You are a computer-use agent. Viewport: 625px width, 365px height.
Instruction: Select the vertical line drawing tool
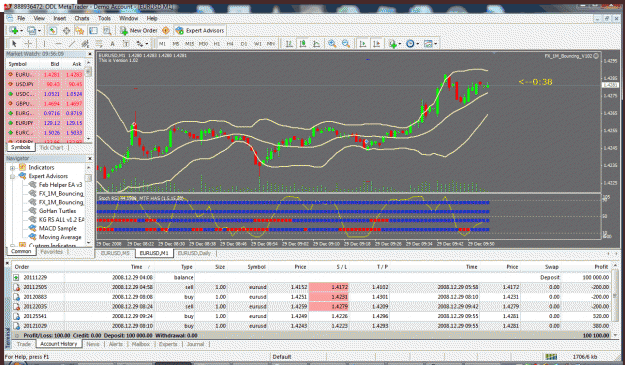[x=45, y=44]
